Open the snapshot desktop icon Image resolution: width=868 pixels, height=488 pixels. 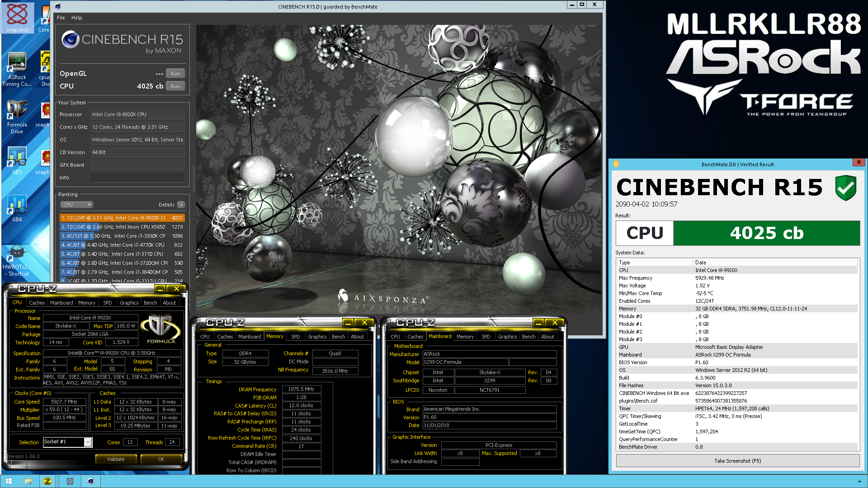(x=17, y=18)
